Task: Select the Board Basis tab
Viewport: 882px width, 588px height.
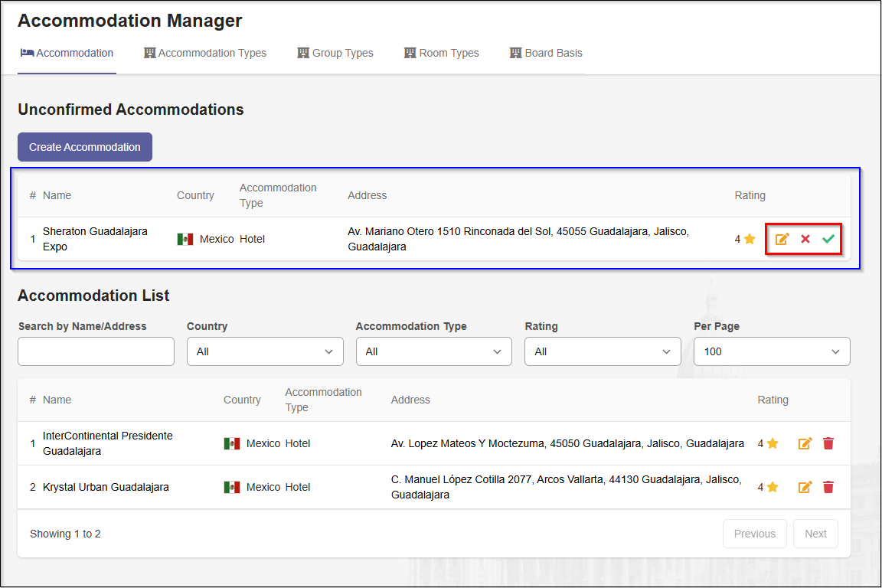Action: 546,54
